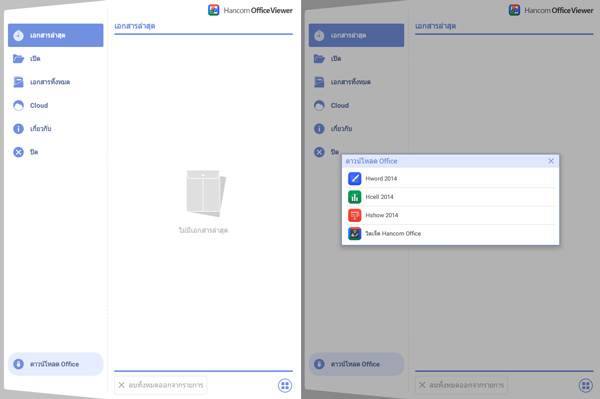Click the dimmed เปิด folder icon behind the dialog
The width and height of the screenshot is (600, 399).
pos(319,59)
